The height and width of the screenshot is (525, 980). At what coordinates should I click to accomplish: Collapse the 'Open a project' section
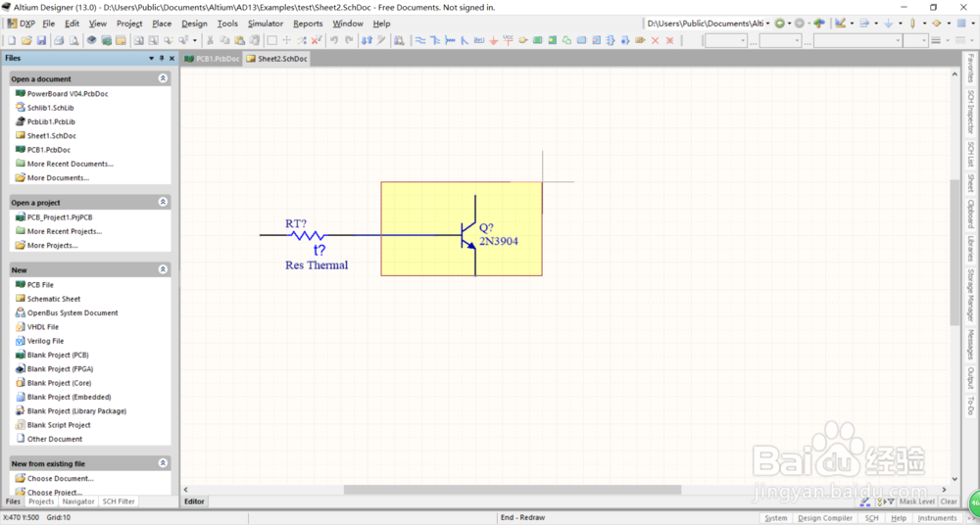(x=163, y=203)
